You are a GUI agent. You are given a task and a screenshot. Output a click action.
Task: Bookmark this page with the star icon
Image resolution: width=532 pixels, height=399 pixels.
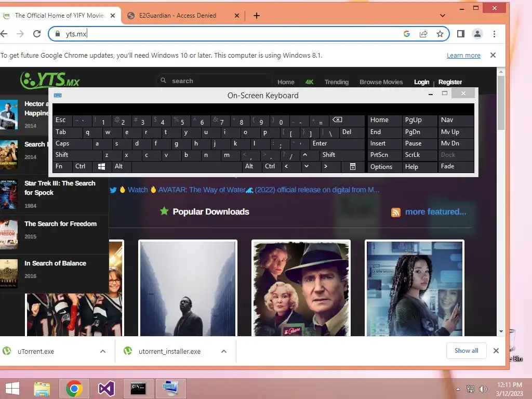point(440,34)
